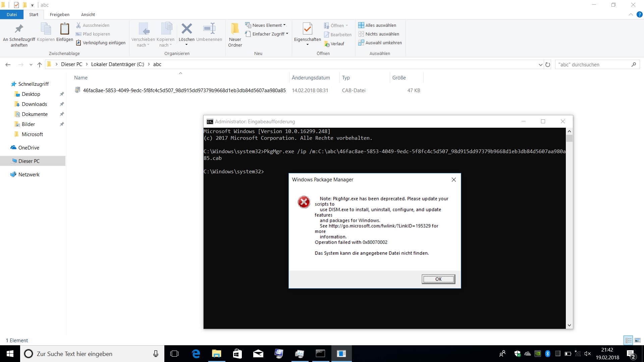The width and height of the screenshot is (644, 362).
Task: Click the Einfügen paste icon
Action: [64, 29]
